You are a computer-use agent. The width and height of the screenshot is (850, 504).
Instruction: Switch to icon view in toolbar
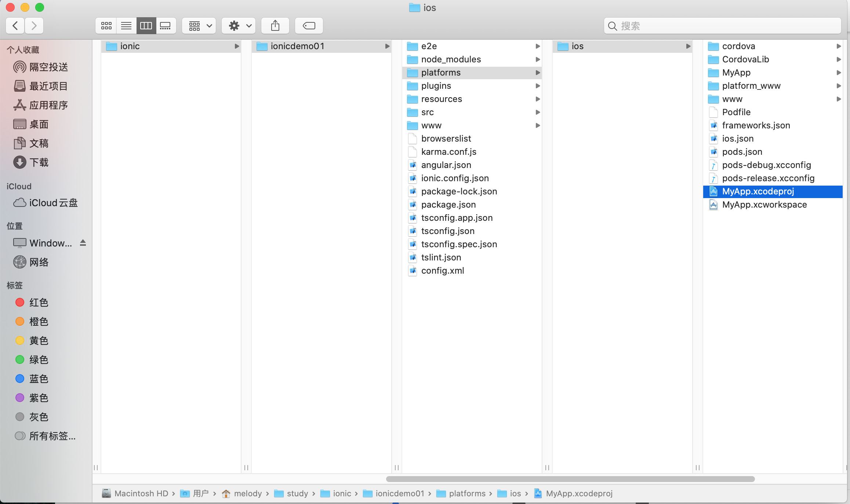pos(106,26)
